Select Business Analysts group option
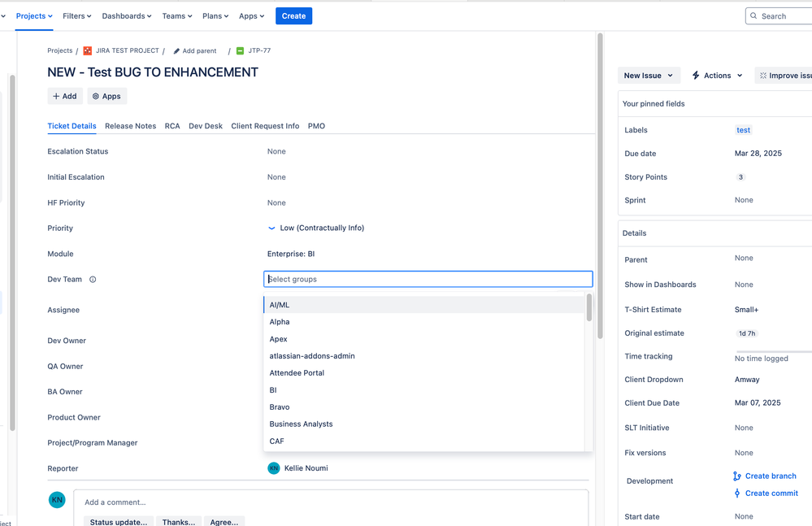 click(424, 424)
